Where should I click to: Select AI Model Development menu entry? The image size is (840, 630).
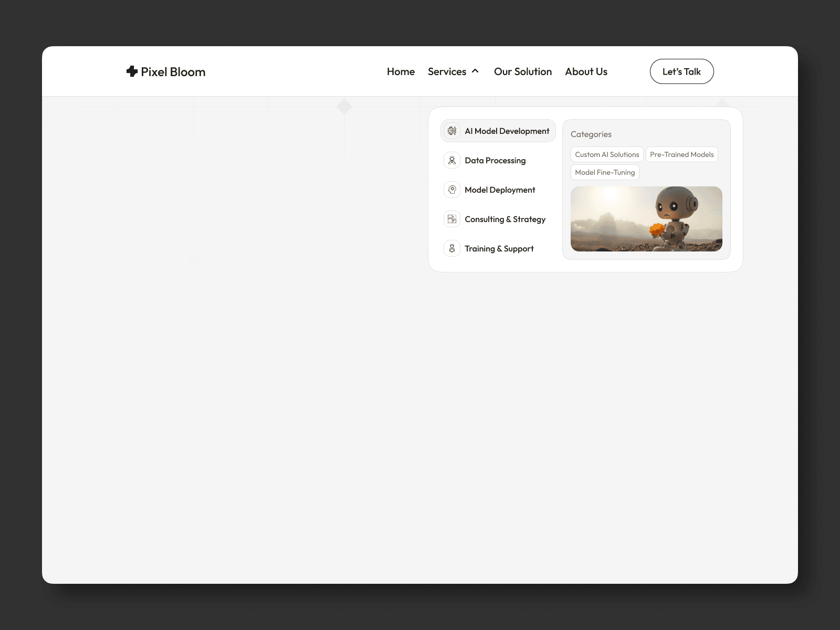coord(498,131)
